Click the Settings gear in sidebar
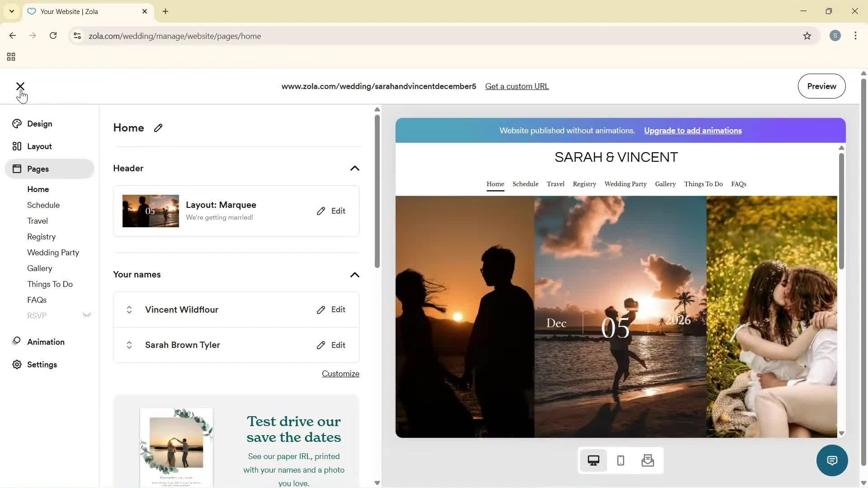Image resolution: width=868 pixels, height=488 pixels. (x=17, y=365)
